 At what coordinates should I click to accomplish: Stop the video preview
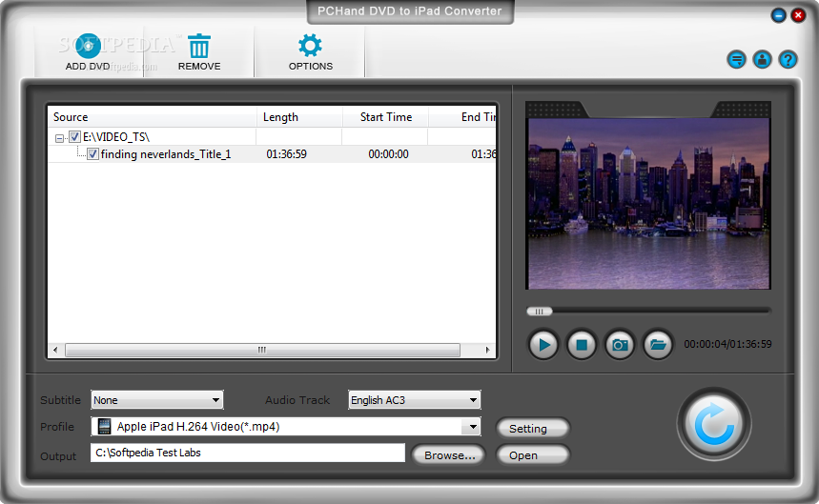coord(582,345)
